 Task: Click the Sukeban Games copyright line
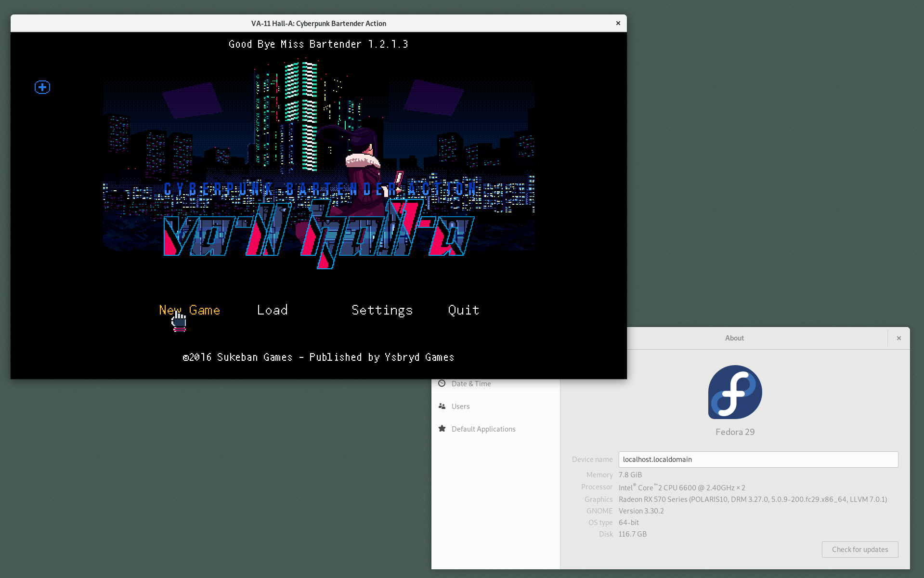pos(318,357)
